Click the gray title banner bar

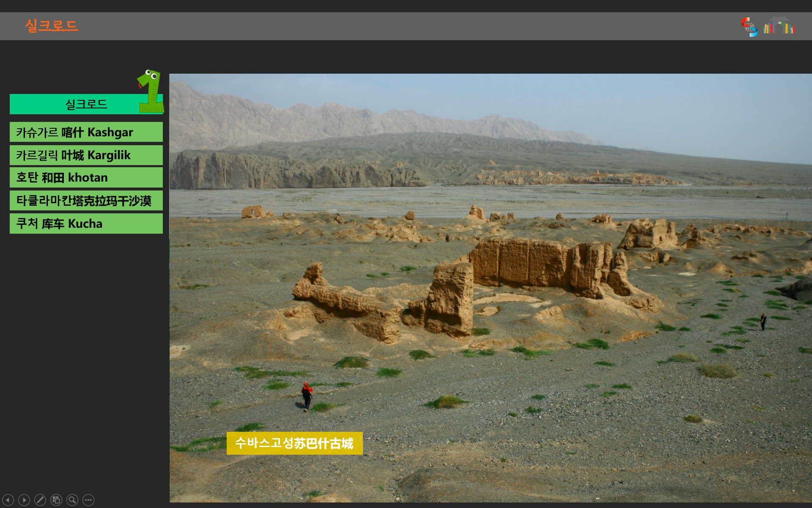click(x=381, y=26)
